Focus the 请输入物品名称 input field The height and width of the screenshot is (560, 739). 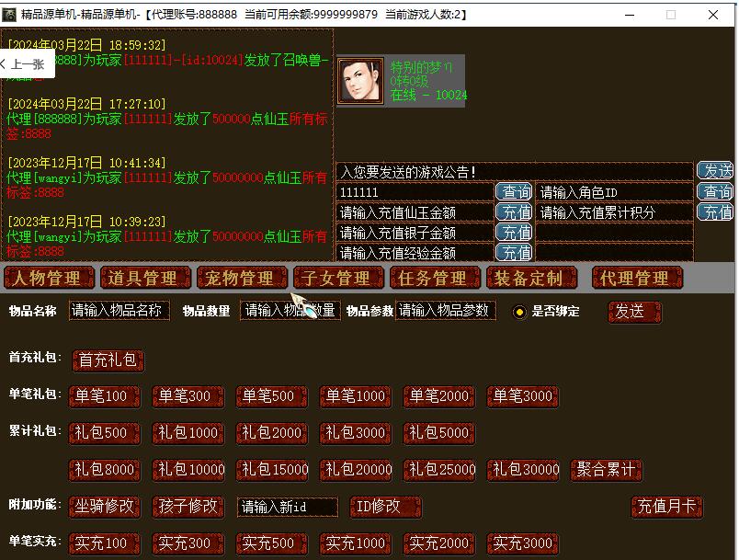(x=119, y=311)
